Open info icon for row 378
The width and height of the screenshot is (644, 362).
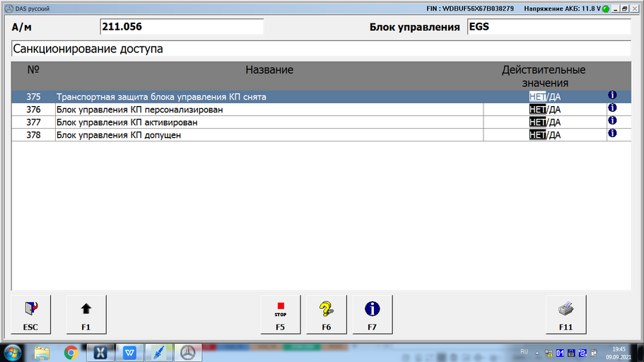tap(612, 133)
